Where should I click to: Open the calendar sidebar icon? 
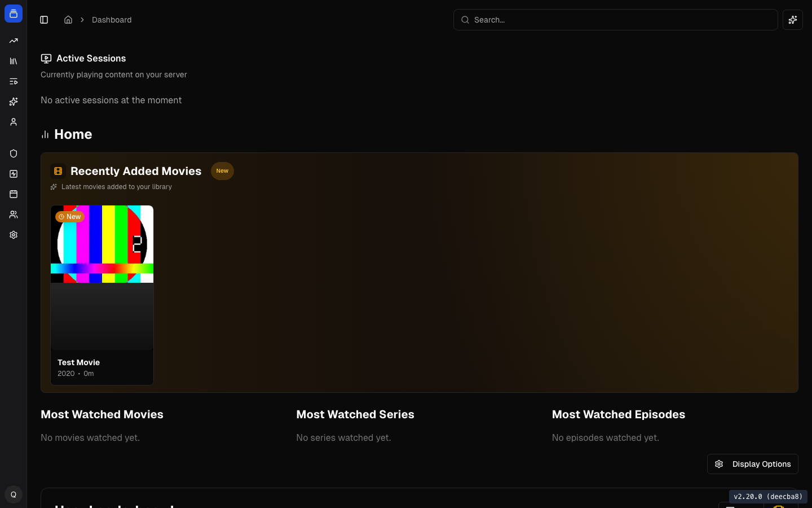[x=14, y=194]
